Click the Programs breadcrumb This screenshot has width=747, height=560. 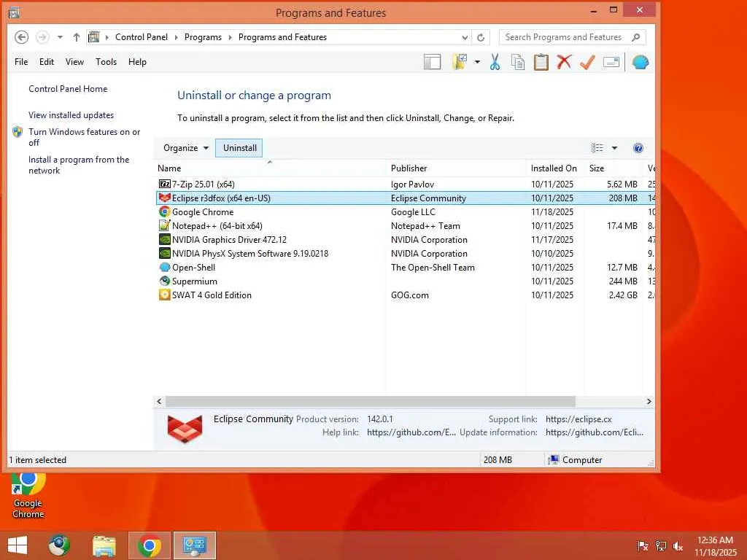pyautogui.click(x=203, y=37)
